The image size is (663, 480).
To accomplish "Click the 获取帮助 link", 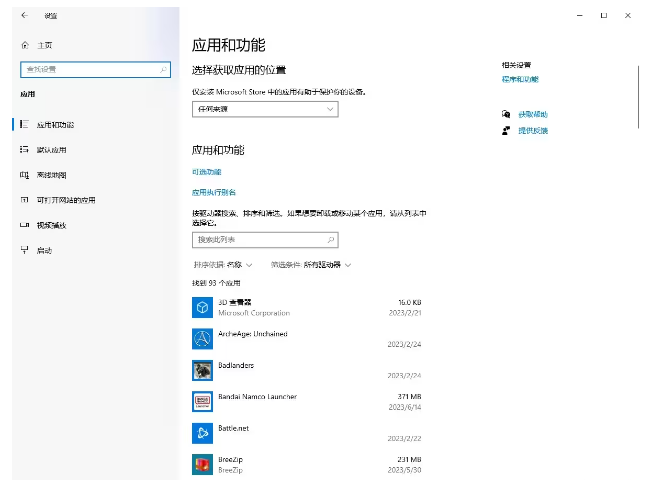I will [533, 114].
